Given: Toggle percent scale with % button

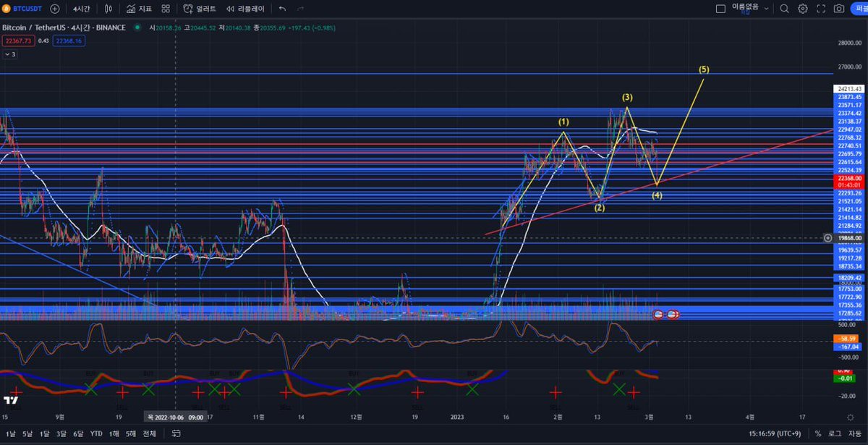Looking at the screenshot, I should (817, 434).
